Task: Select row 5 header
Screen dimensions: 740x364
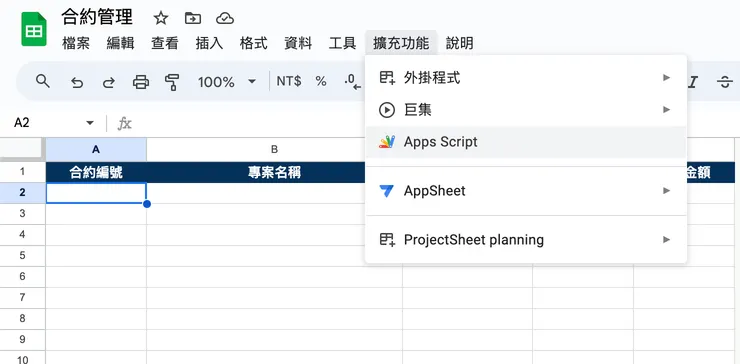Action: pyautogui.click(x=23, y=255)
